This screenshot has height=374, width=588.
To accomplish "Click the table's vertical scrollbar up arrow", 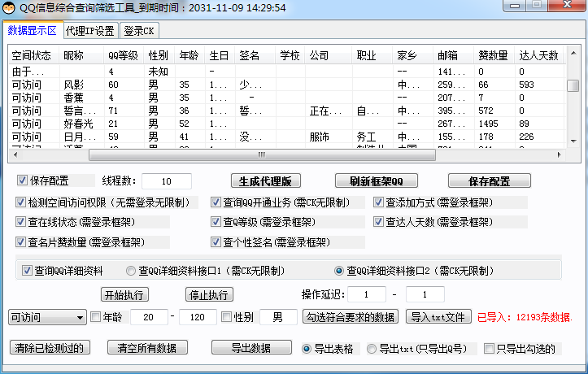I will 573,53.
